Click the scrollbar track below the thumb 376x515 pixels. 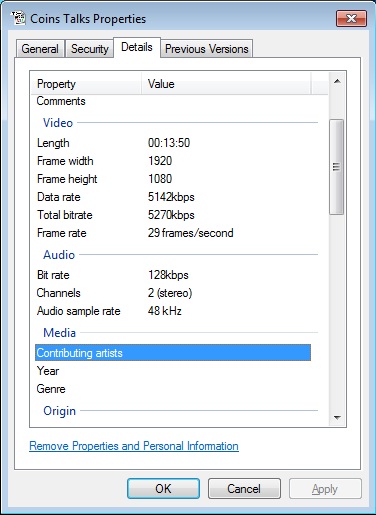click(337, 312)
